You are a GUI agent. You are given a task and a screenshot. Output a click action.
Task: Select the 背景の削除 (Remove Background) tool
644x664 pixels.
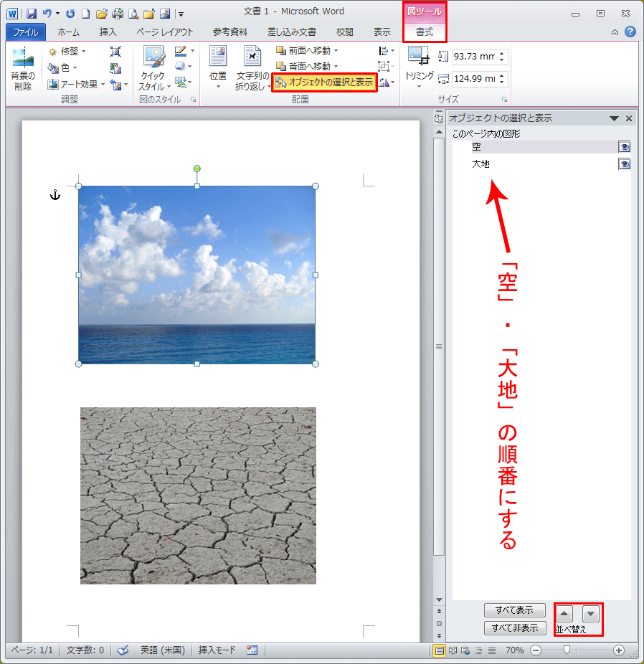[x=22, y=68]
